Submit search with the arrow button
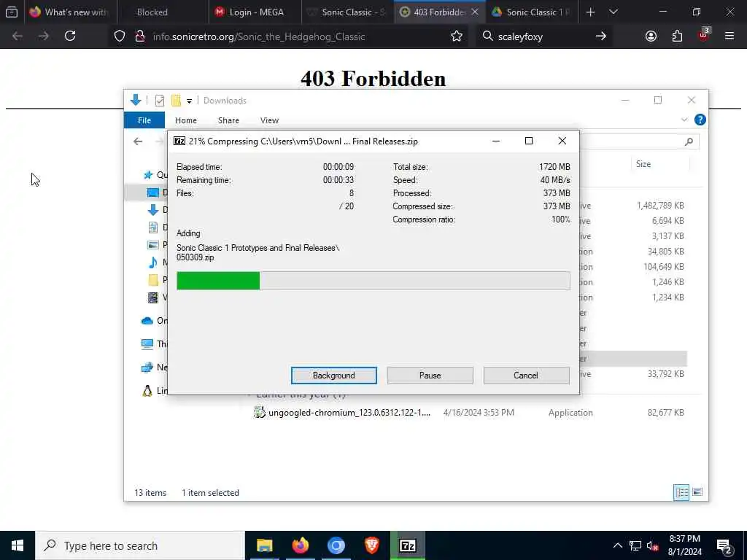The image size is (747, 560). [601, 36]
